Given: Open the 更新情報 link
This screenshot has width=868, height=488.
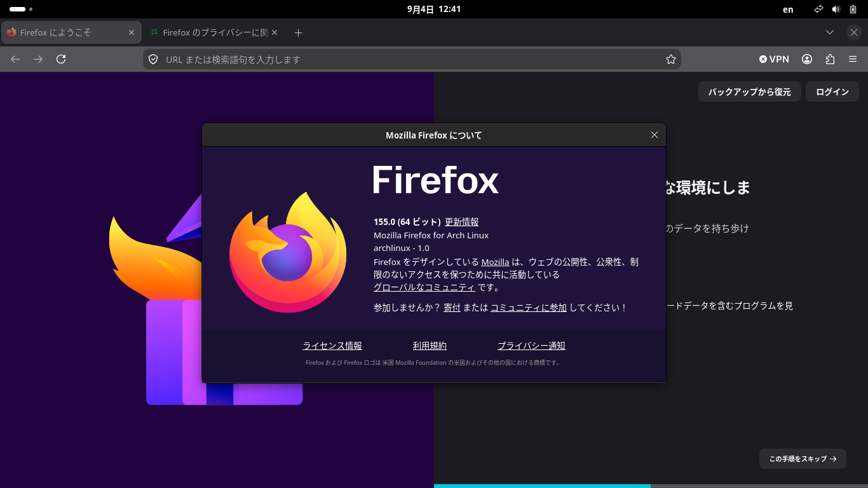Looking at the screenshot, I should [x=461, y=222].
